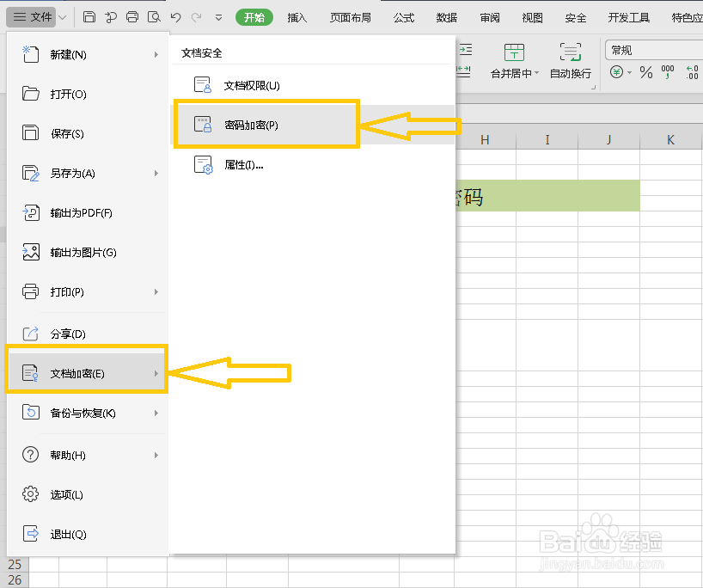The height and width of the screenshot is (588, 703).
Task: Switch to the 数据 ribbon tab
Action: 447,17
